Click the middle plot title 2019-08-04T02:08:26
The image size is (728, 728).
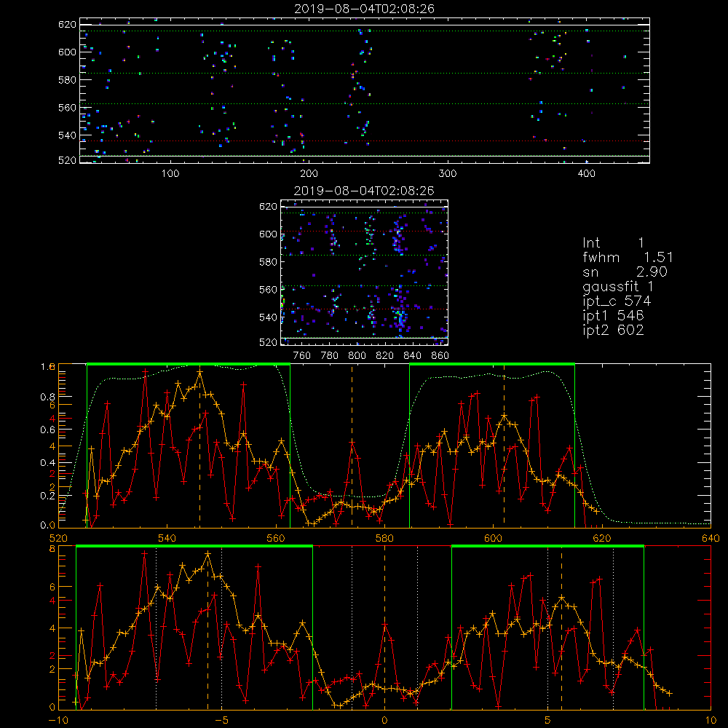pyautogui.click(x=365, y=191)
